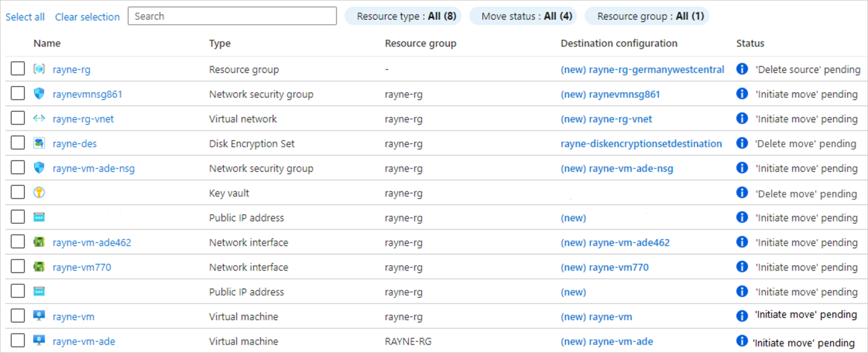The width and height of the screenshot is (868, 353).
Task: Click the rayne-vm-ade462 network interface icon
Action: [39, 243]
